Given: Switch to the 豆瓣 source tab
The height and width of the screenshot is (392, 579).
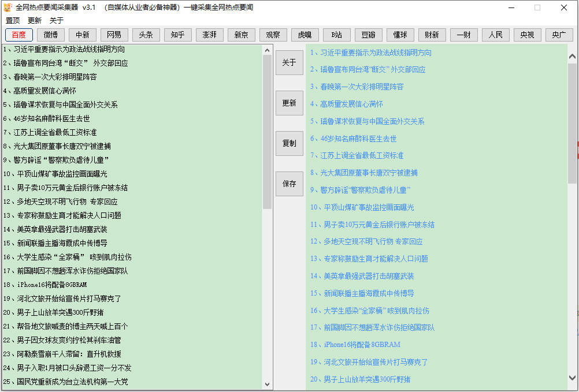Looking at the screenshot, I should click(368, 35).
